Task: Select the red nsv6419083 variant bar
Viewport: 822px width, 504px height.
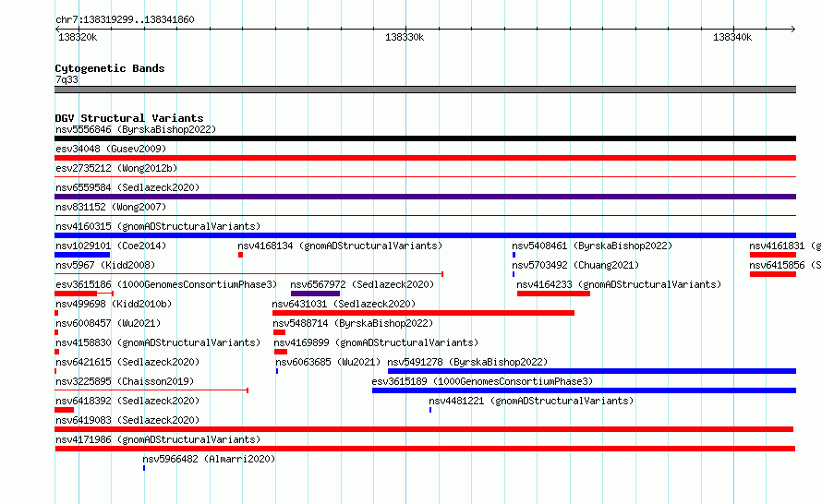Action: (424, 429)
